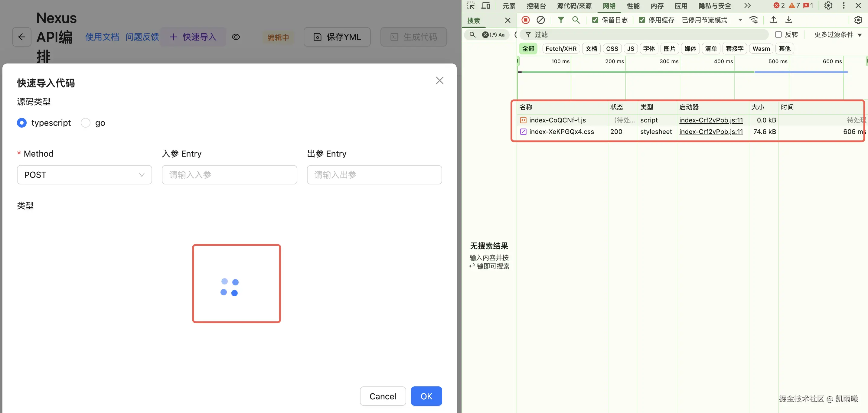Click the 入参 Entry input field

pyautogui.click(x=229, y=174)
